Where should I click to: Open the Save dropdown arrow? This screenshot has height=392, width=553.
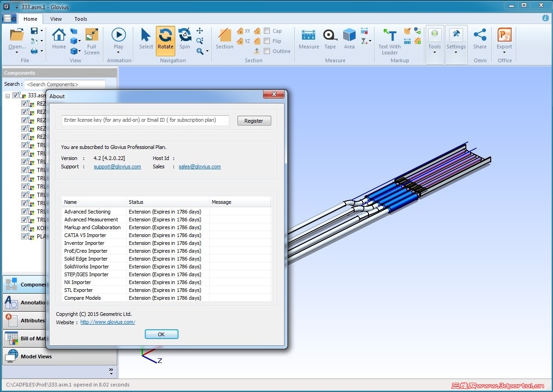coord(42,31)
